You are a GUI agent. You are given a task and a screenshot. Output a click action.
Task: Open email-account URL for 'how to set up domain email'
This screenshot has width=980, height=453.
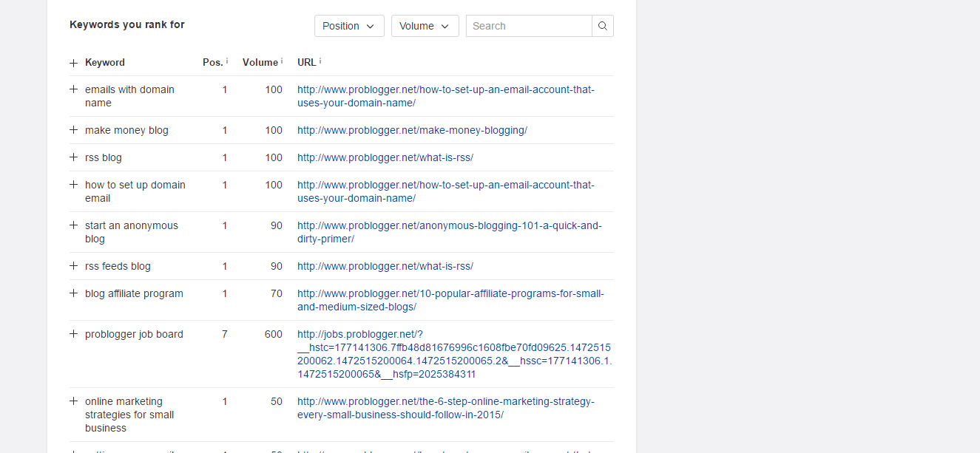pyautogui.click(x=446, y=191)
